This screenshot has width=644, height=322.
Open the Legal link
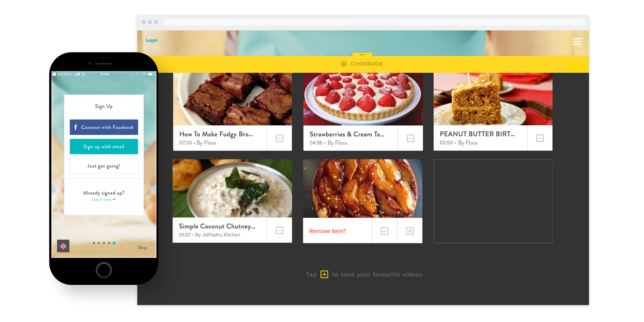151,40
